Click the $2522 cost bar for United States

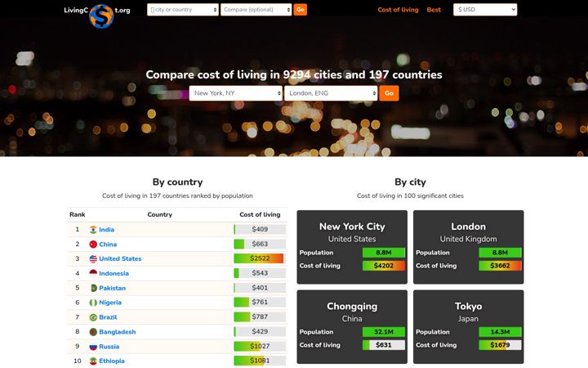(x=260, y=258)
